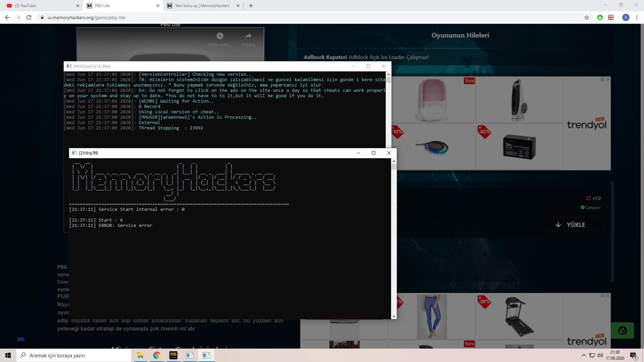Open the Yeni konu aç MemoryHackers tab
This screenshot has height=362, width=644.
[202, 6]
